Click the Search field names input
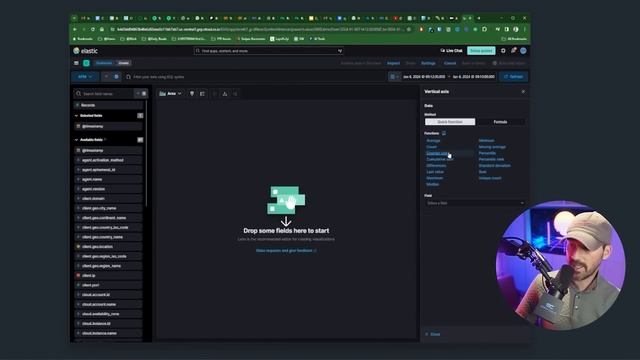Screen dimensions: 640x360 104,94
